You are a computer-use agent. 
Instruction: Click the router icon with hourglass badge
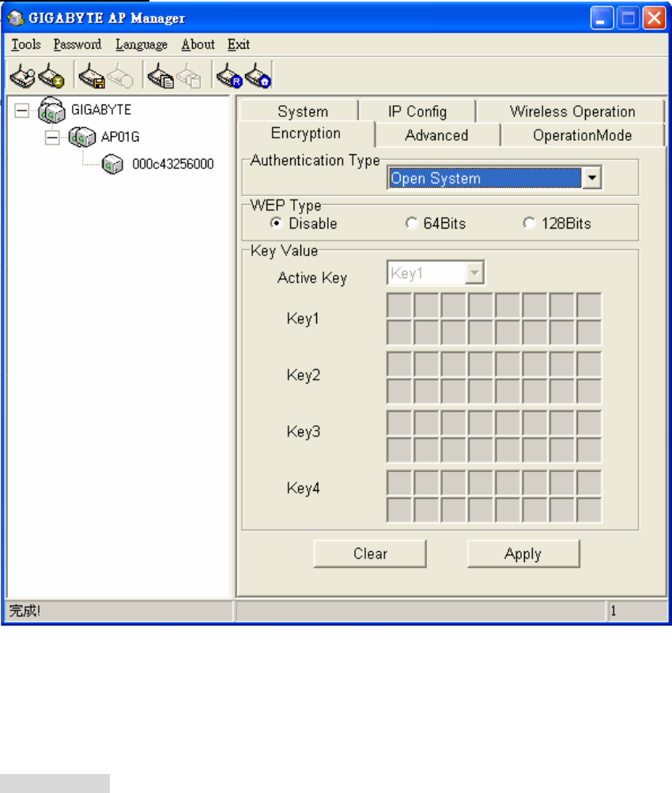pos(51,75)
